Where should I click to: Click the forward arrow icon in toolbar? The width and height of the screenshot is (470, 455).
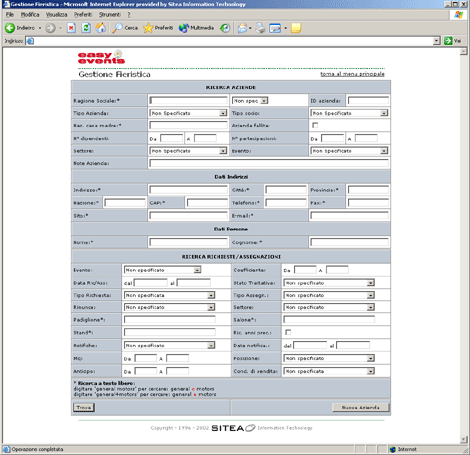coord(50,28)
